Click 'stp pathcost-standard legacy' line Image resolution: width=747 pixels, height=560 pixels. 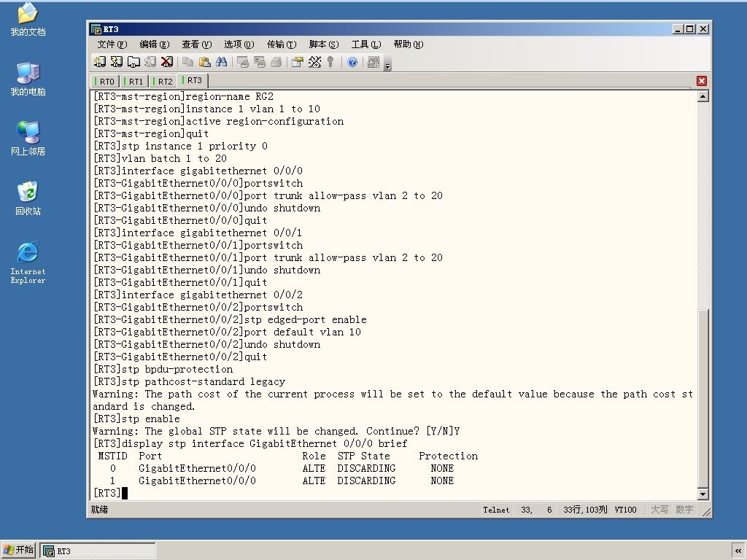click(189, 381)
